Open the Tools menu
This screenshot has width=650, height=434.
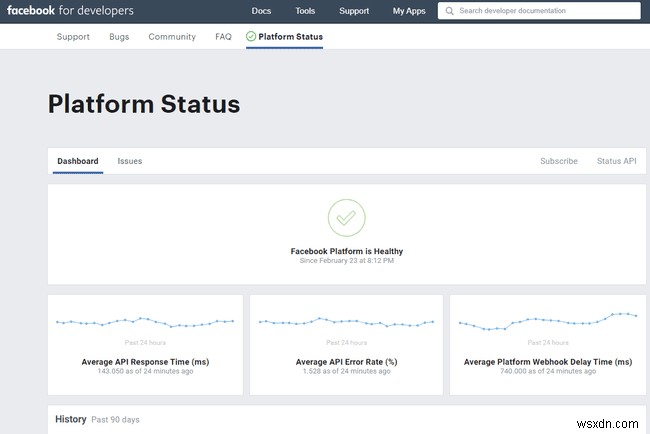(305, 11)
